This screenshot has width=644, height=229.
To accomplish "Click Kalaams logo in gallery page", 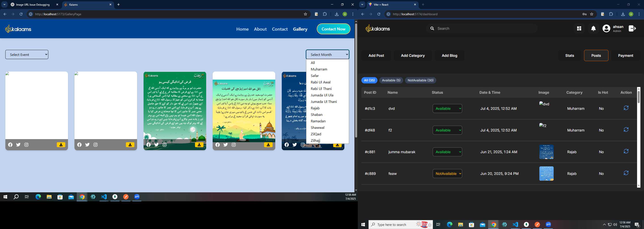I will [18, 29].
